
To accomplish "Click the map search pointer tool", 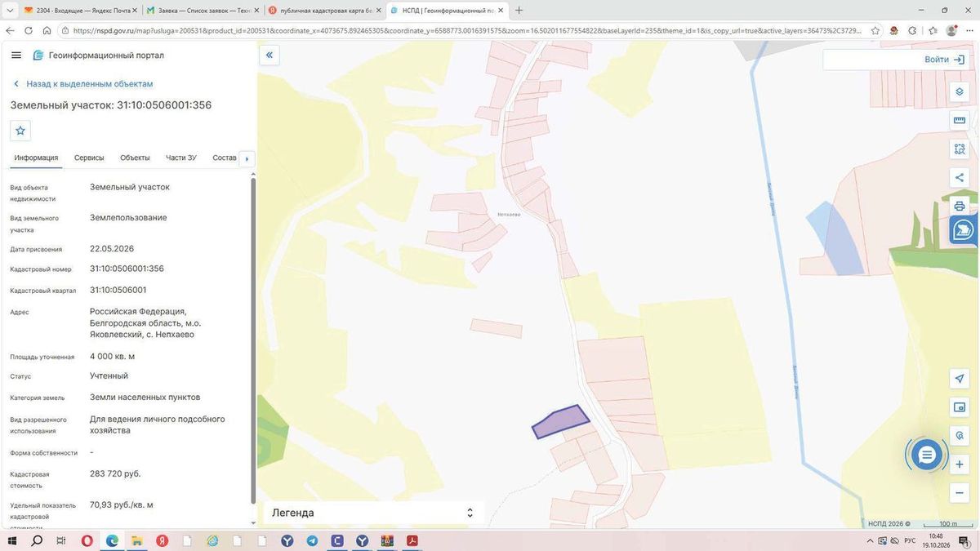I will pos(960,436).
